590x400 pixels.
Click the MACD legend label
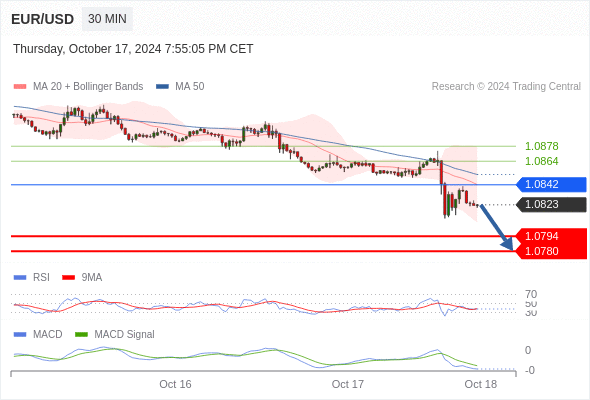(x=48, y=334)
